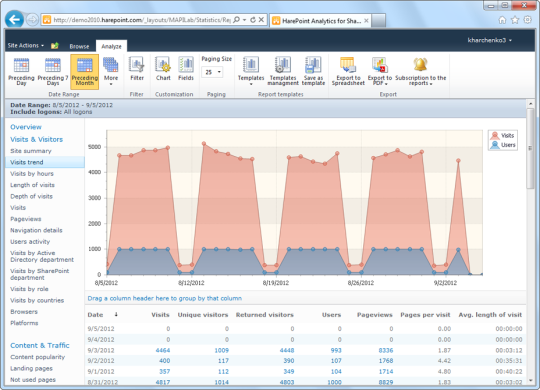
Task: Open Length of visits report
Action: pos(32,185)
